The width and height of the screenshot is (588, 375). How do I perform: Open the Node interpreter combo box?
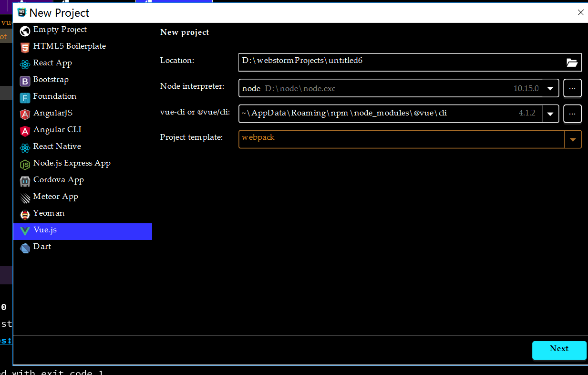click(x=399, y=88)
